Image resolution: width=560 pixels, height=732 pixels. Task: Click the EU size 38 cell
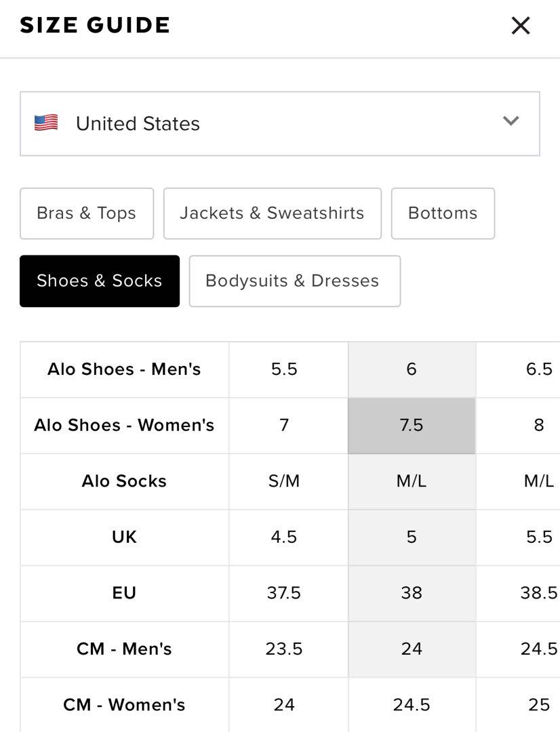coord(412,593)
